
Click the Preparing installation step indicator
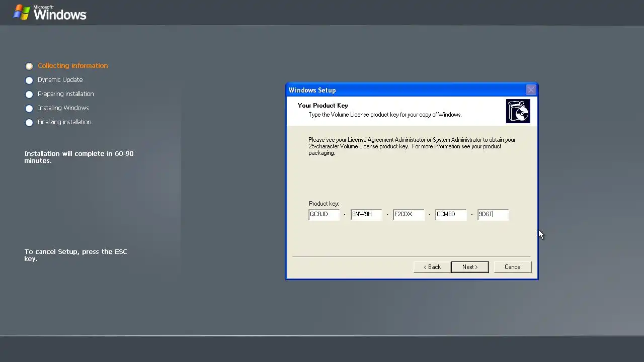pyautogui.click(x=29, y=94)
